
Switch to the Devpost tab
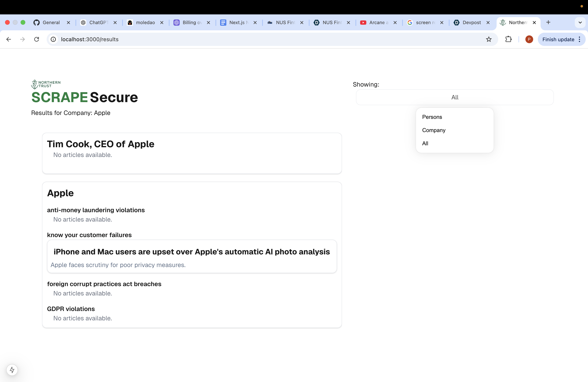coord(471,23)
